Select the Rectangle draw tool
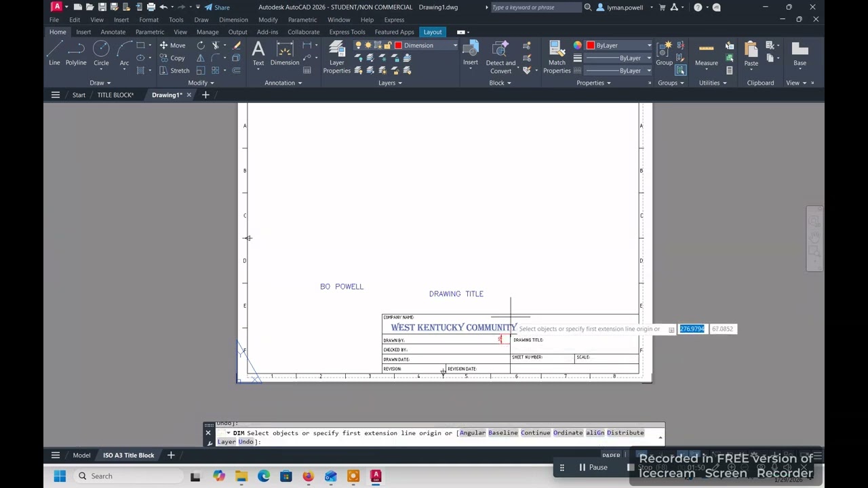Viewport: 868px width, 488px height. 140,45
